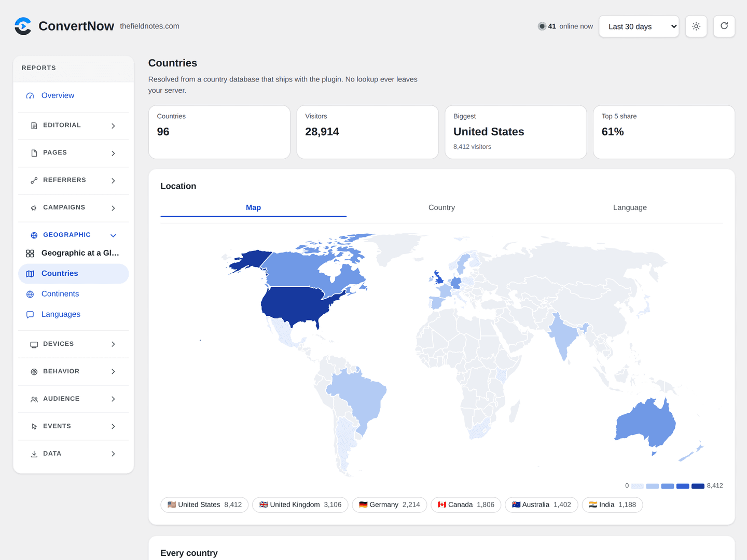Click the ConvertNow logo icon

point(23,26)
